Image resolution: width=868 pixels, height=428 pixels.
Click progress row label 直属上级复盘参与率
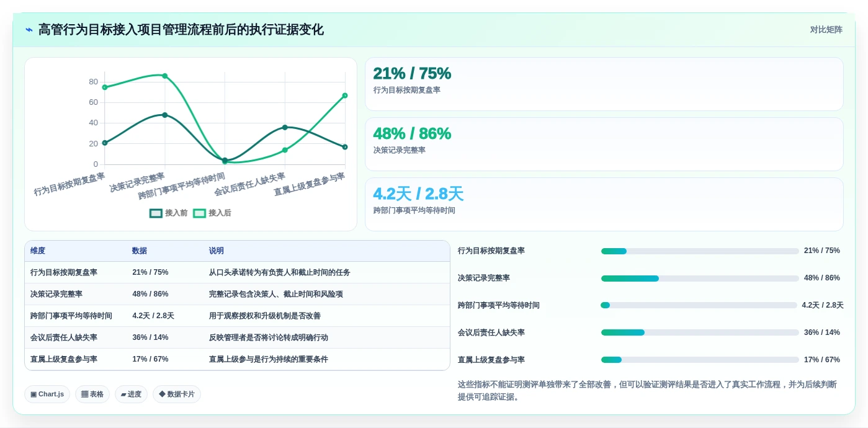coord(491,360)
